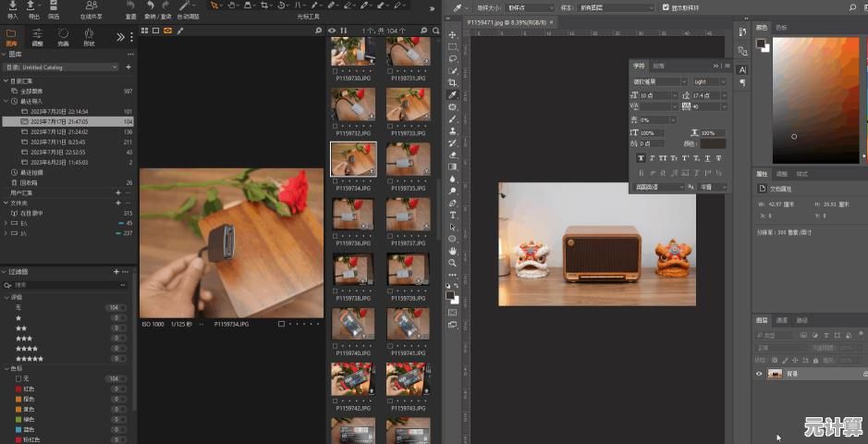868x444 pixels.
Task: Pick a color in the Photoshop color field
Action: click(x=816, y=100)
